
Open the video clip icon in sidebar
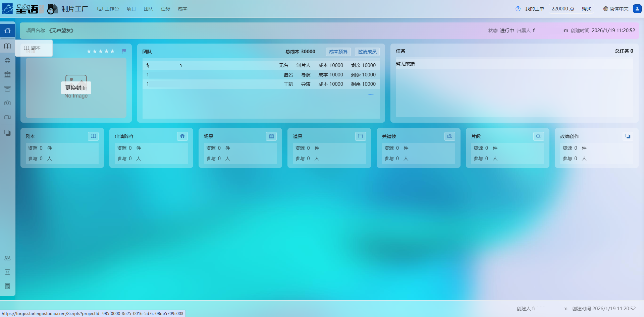(x=7, y=117)
